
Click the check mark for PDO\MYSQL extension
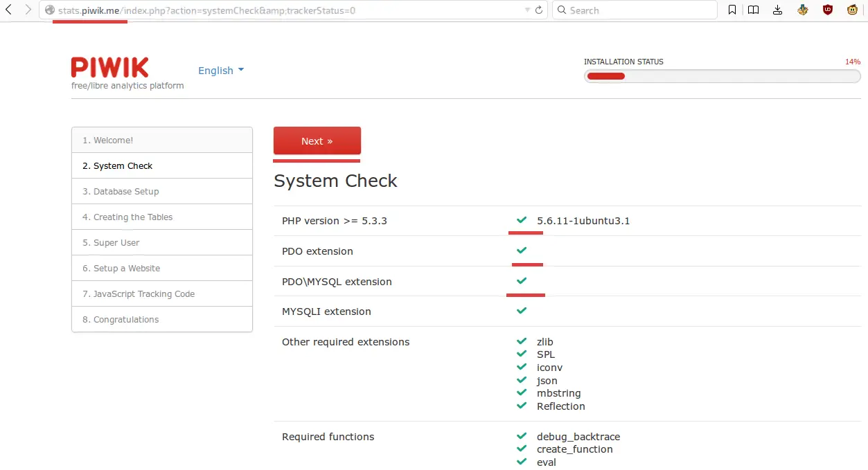click(522, 281)
